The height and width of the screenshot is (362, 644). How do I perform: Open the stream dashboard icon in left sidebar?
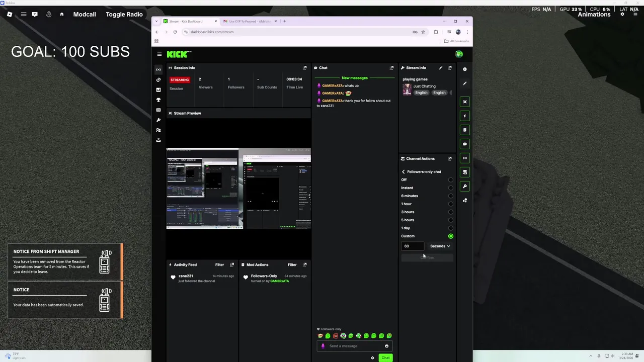click(158, 69)
